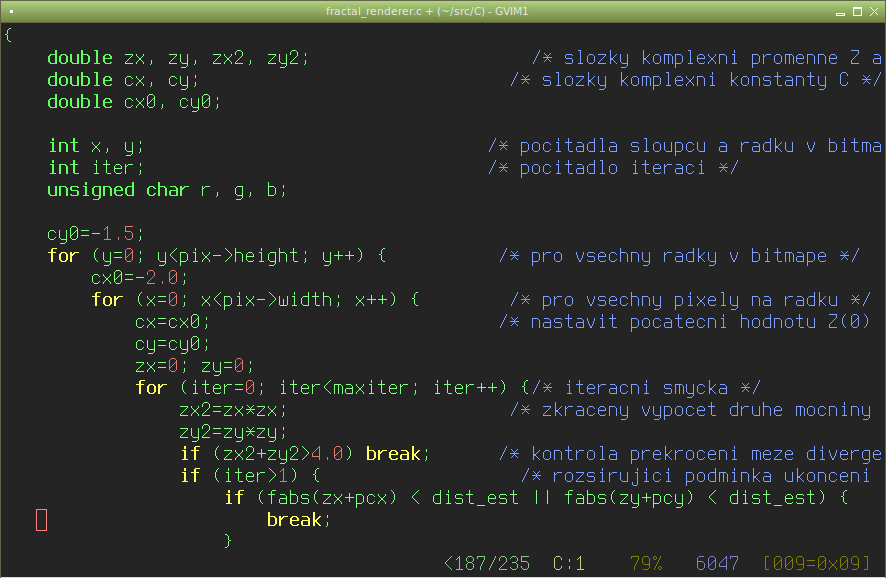Click comment 'rozsirujici podminka ukonceni'
Viewport: 886px width, 578px height.
[711, 476]
